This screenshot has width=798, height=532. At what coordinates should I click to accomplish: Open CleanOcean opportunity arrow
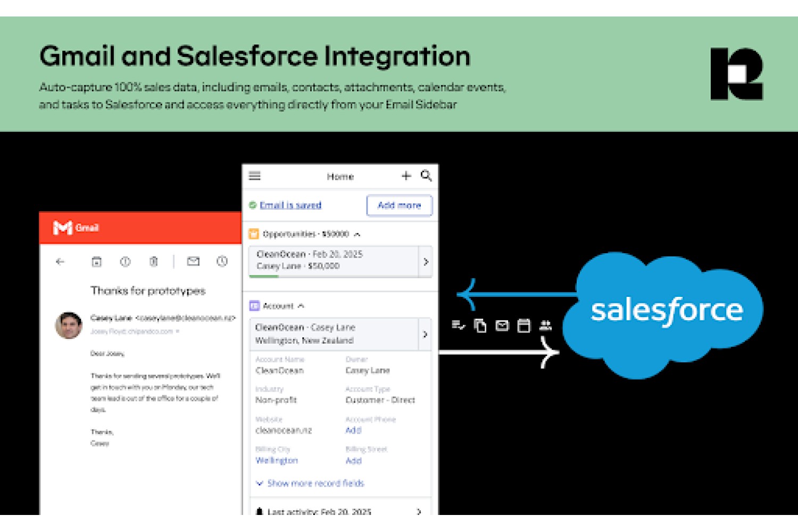[426, 262]
